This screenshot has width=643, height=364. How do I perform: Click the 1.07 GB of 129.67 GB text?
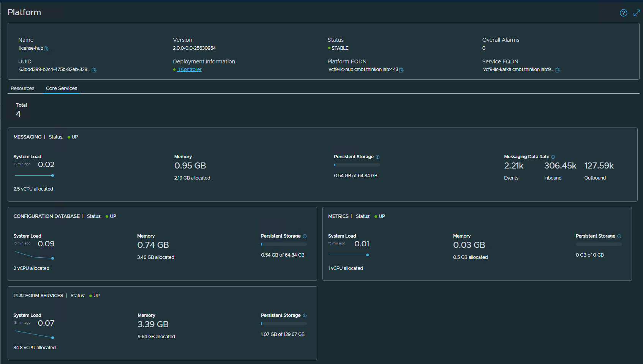(283, 334)
